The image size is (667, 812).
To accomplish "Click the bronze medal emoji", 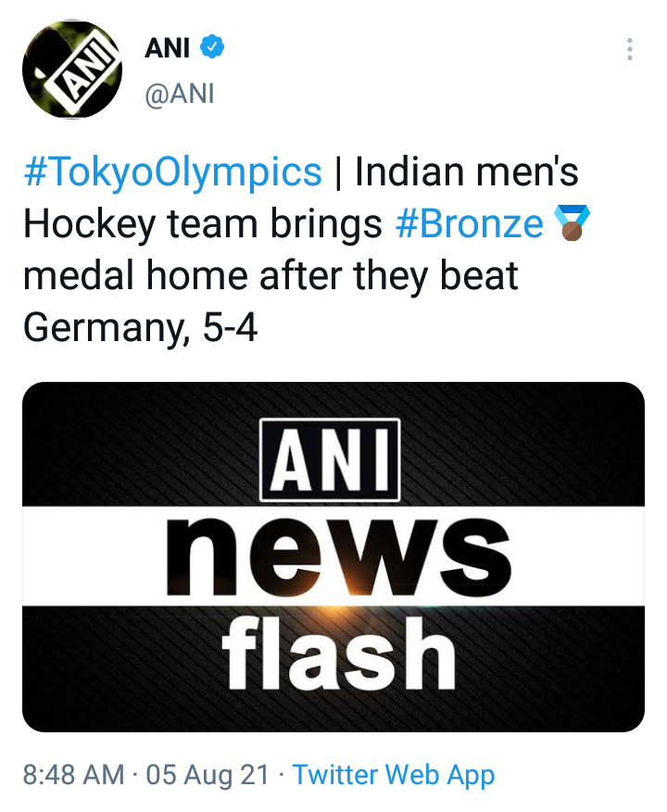I will [x=572, y=224].
